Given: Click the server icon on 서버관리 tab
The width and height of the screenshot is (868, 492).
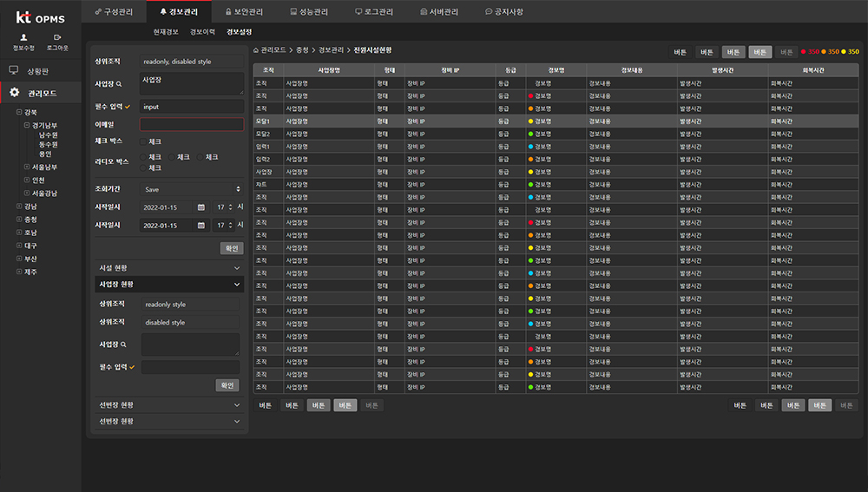Looking at the screenshot, I should point(424,11).
